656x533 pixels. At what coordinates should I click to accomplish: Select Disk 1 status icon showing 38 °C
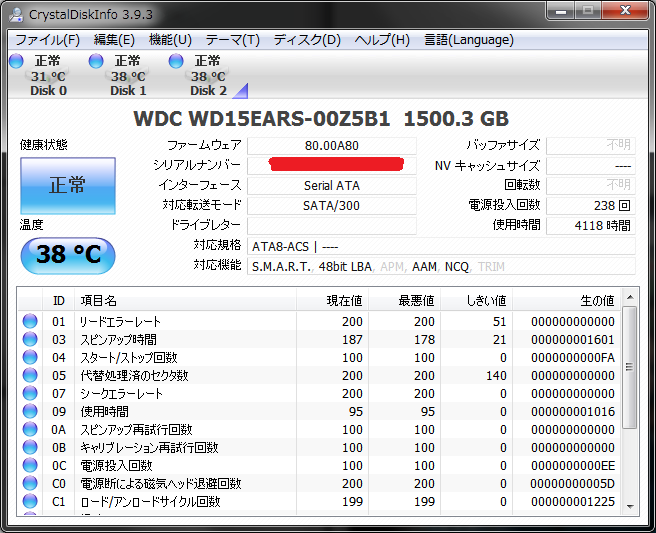pyautogui.click(x=96, y=61)
